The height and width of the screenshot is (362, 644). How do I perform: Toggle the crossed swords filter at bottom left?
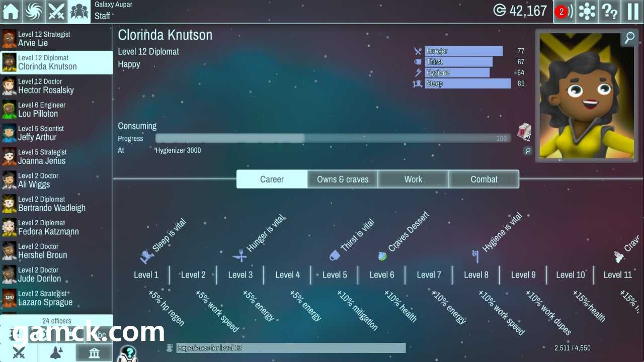click(x=19, y=352)
